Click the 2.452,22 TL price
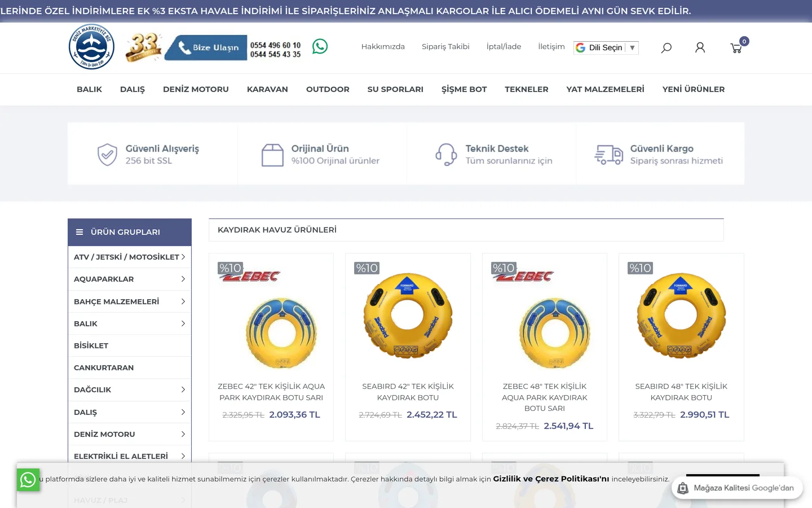The height and width of the screenshot is (508, 812). [432, 414]
